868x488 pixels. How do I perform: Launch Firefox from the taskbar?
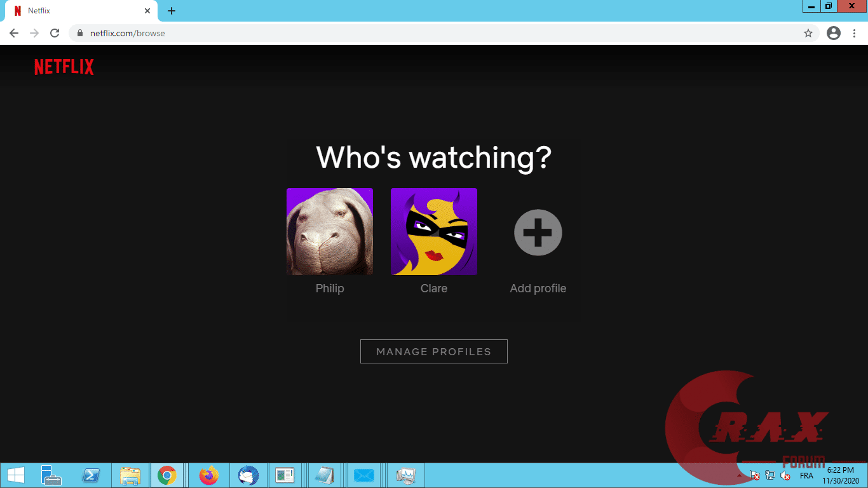[208, 475]
